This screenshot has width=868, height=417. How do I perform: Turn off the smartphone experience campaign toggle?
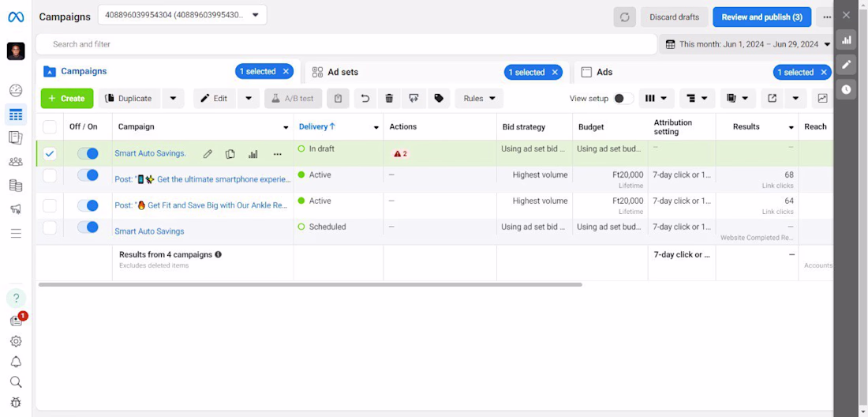coord(88,175)
